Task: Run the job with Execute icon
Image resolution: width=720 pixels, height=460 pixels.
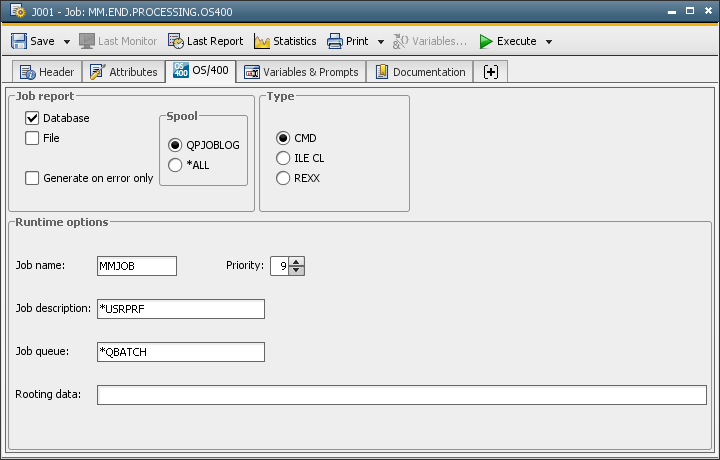Action: pyautogui.click(x=486, y=42)
